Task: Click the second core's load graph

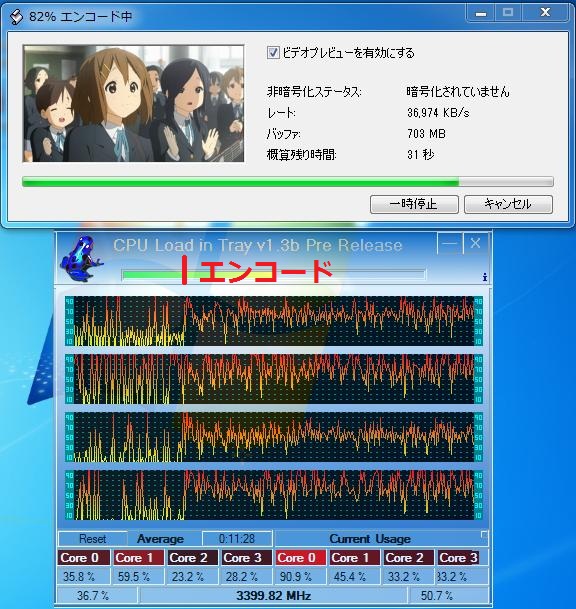Action: [273, 379]
